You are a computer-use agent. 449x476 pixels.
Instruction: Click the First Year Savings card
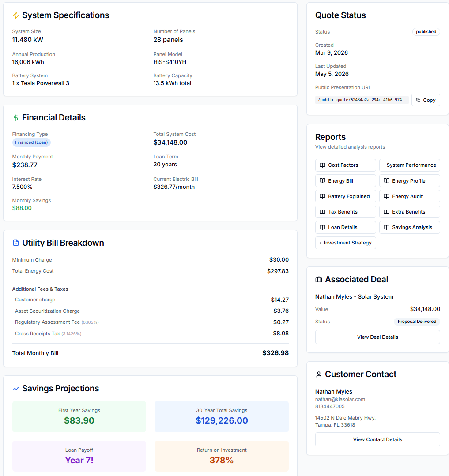pyautogui.click(x=79, y=416)
